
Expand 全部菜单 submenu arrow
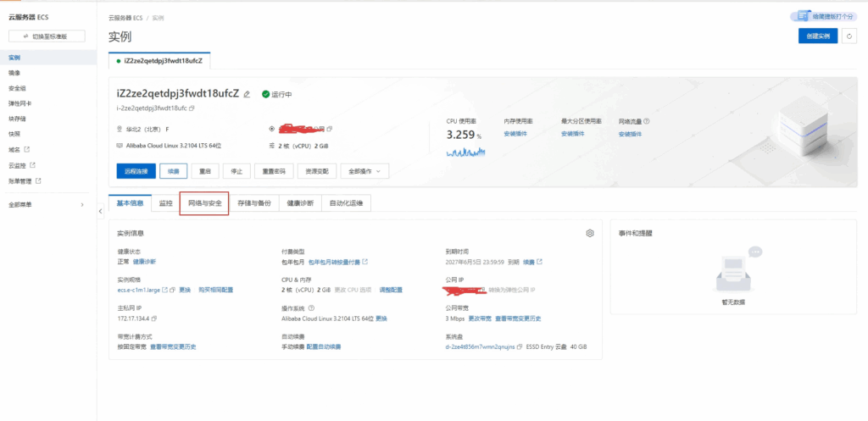coord(82,205)
